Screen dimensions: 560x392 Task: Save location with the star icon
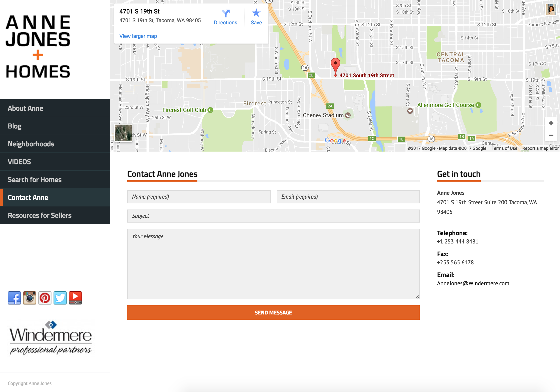[256, 13]
